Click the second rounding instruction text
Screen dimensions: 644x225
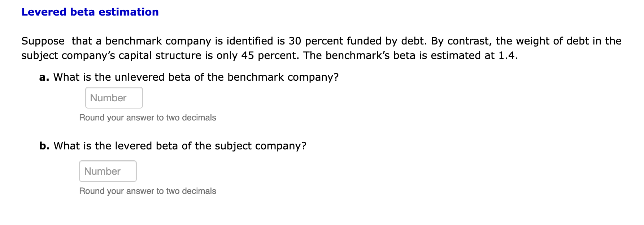[x=147, y=191]
